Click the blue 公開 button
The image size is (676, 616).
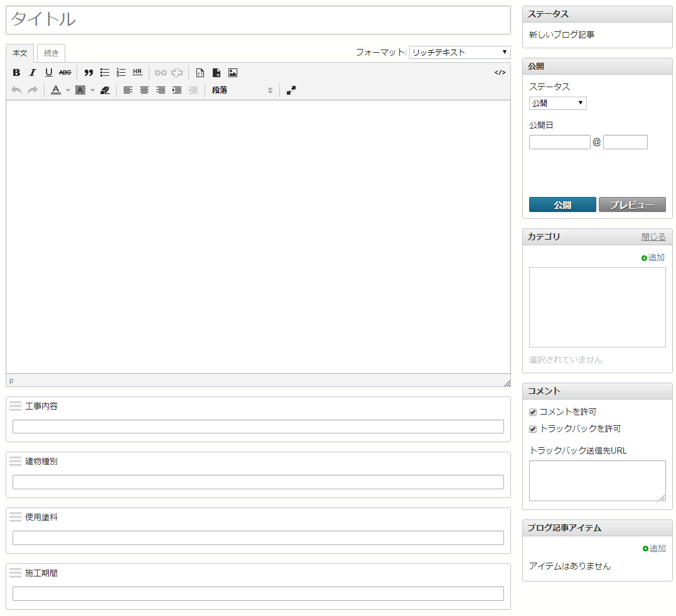pyautogui.click(x=562, y=204)
